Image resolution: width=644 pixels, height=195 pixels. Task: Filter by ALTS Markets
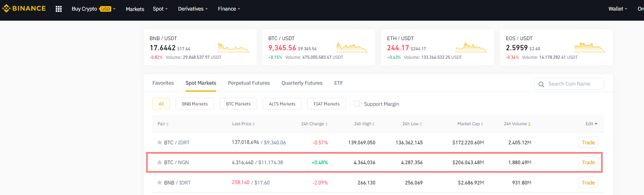[x=282, y=104]
